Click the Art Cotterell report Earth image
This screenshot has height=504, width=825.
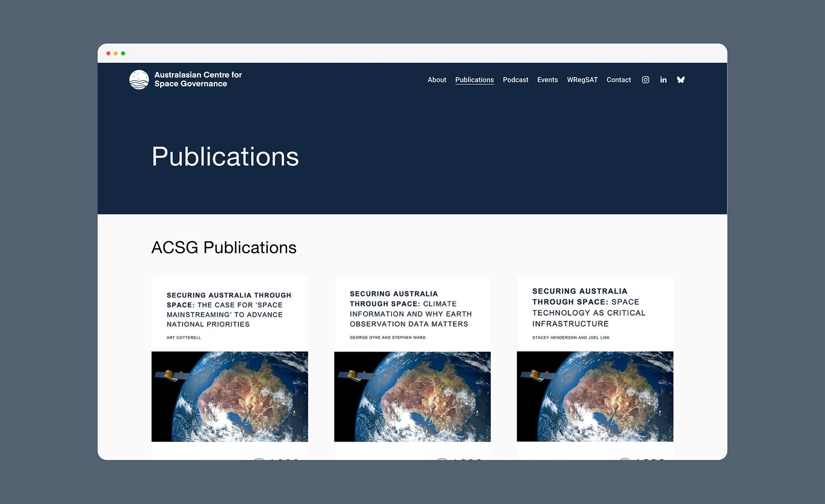click(x=229, y=396)
